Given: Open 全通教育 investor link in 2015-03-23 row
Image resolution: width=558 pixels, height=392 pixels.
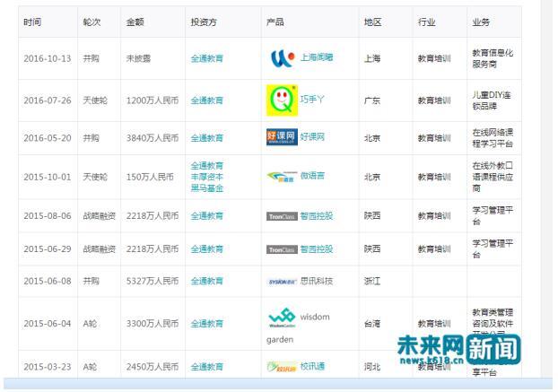Looking at the screenshot, I should pyautogui.click(x=206, y=367).
